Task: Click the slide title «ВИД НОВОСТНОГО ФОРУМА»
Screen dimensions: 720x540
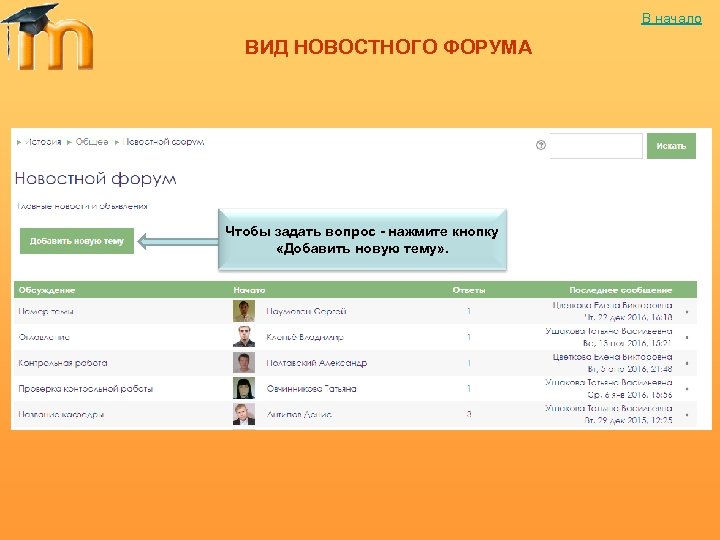Action: coord(388,47)
